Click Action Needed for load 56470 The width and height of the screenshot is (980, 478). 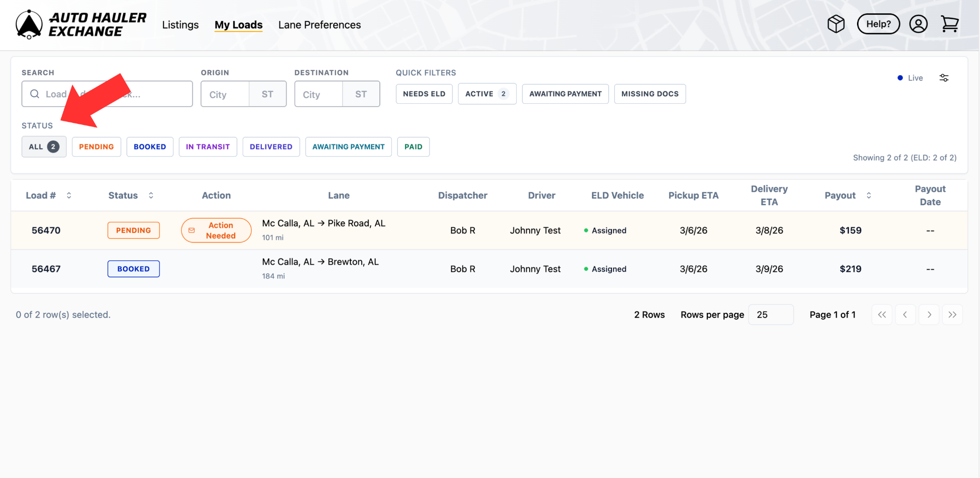216,231
